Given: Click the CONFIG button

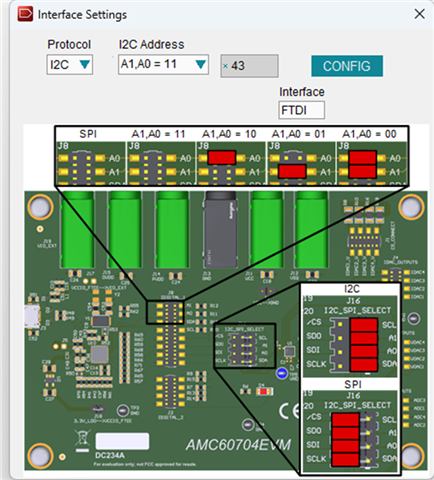Looking at the screenshot, I should point(347,66).
